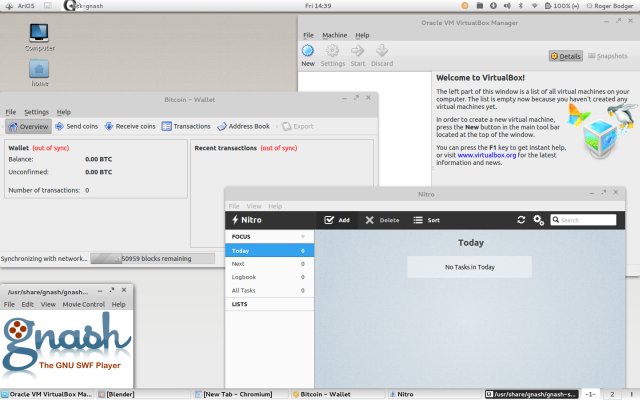Click the Bluetooth icon in top panel
The height and width of the screenshot is (400, 640).
click(x=520, y=6)
